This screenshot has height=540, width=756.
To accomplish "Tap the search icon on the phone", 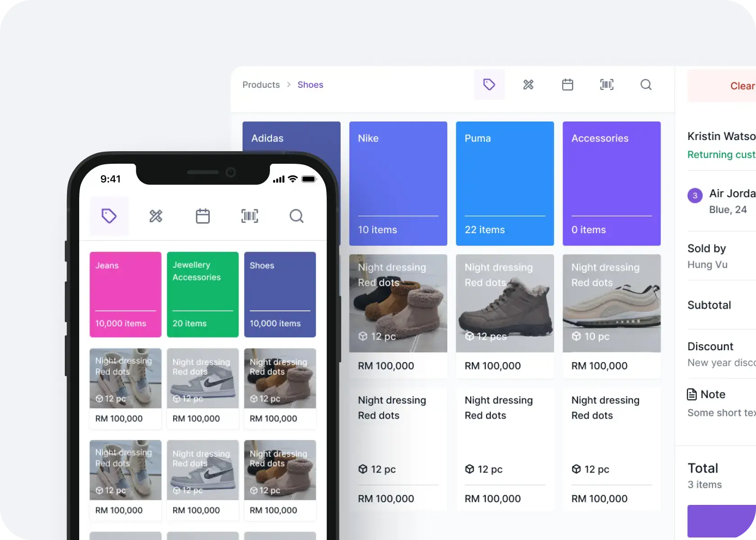I will [x=296, y=216].
